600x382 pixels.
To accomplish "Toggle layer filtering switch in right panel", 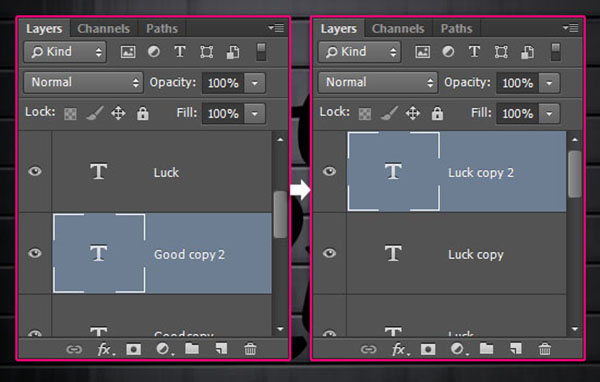I will (556, 52).
